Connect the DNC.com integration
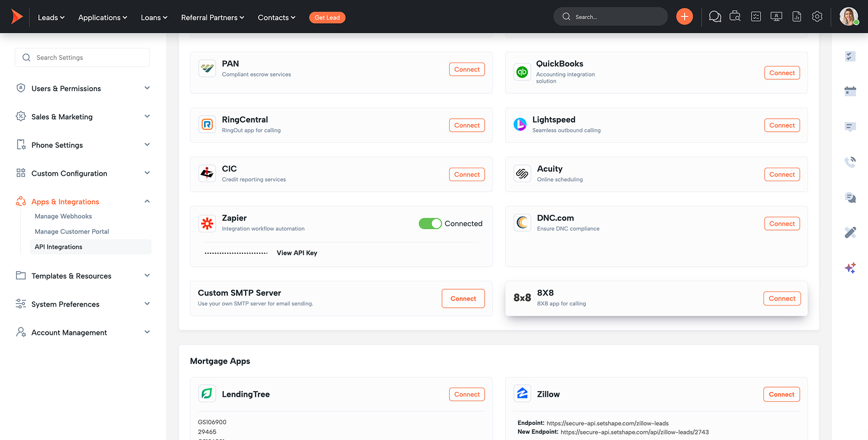Viewport: 868px width, 440px height. (782, 223)
